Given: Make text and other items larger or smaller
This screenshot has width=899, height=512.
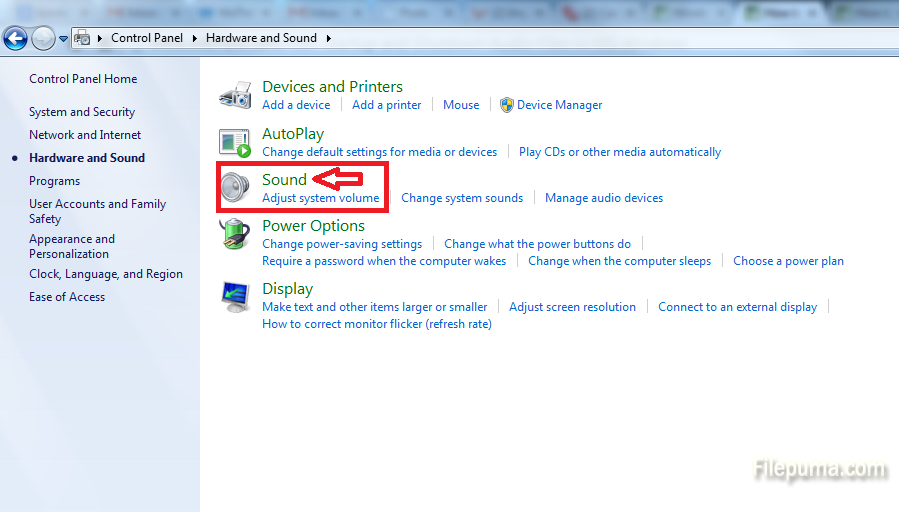Looking at the screenshot, I should 374,307.
